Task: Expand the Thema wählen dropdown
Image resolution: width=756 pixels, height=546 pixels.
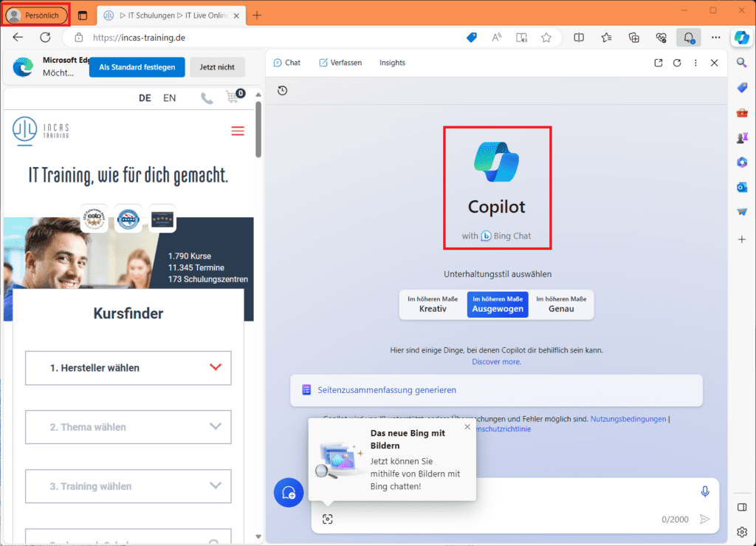Action: click(x=128, y=427)
